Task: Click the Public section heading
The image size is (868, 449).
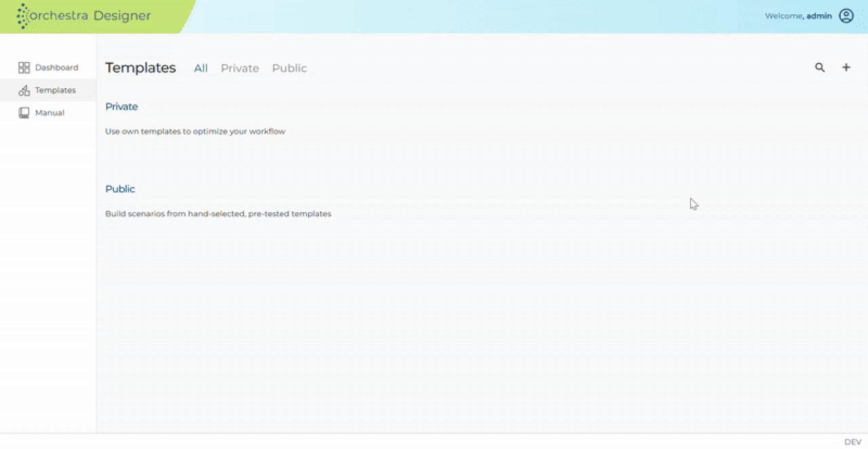Action: coord(120,189)
